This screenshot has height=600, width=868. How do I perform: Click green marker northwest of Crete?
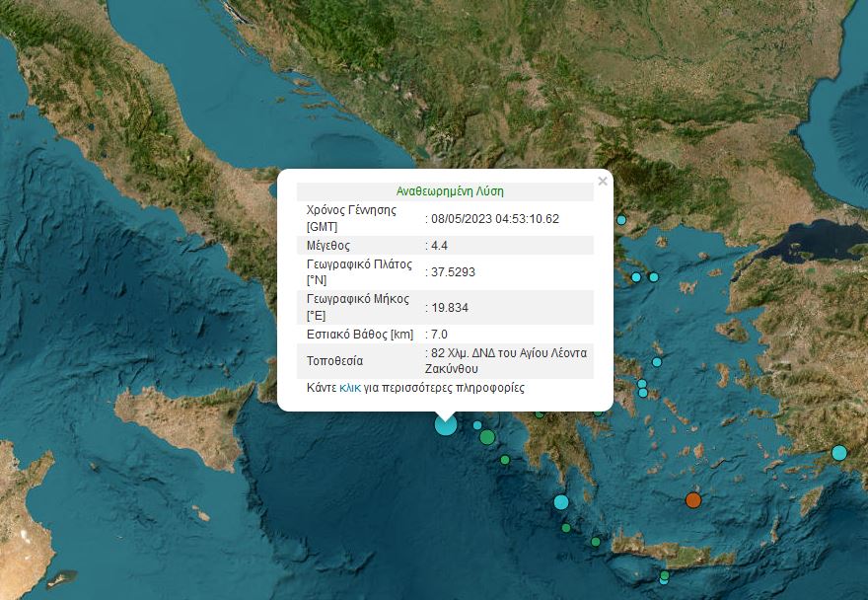tap(595, 542)
